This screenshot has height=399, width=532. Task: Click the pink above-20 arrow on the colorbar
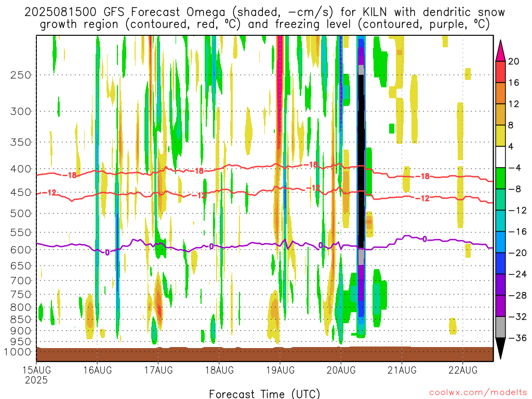pyautogui.click(x=500, y=50)
